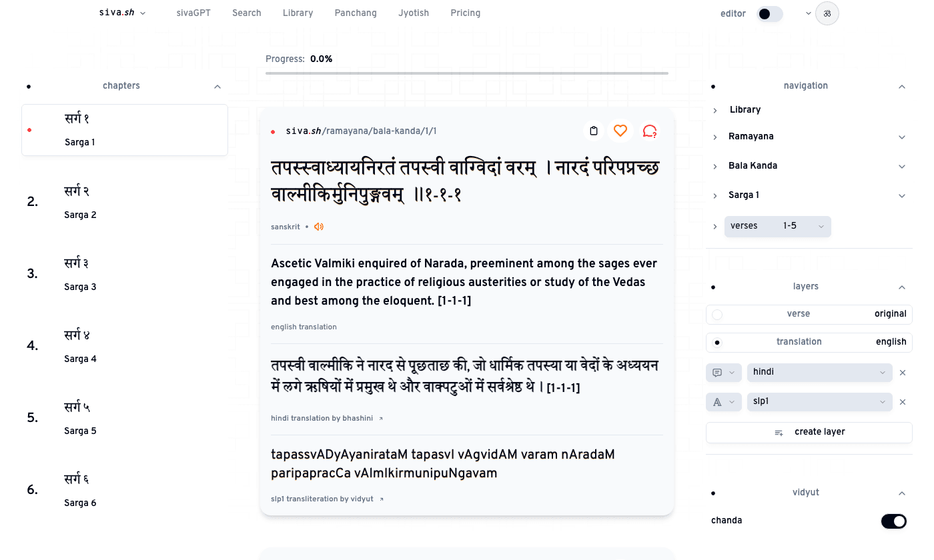Open the dropdown arrow beside the avatar

[809, 13]
